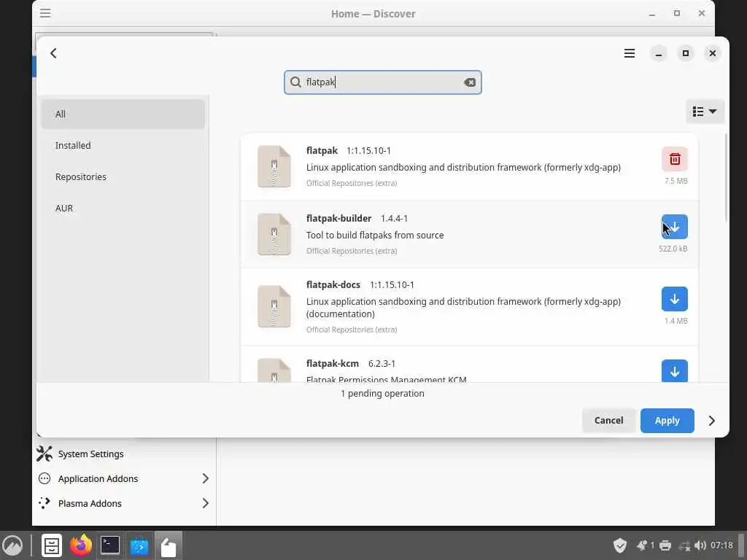747x560 pixels.
Task: Open the file manager from taskbar
Action: (x=52, y=545)
